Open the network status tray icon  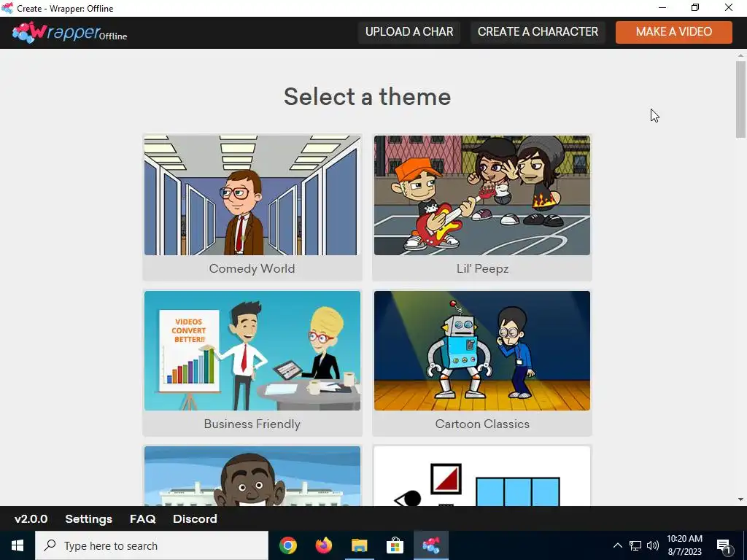coord(635,545)
